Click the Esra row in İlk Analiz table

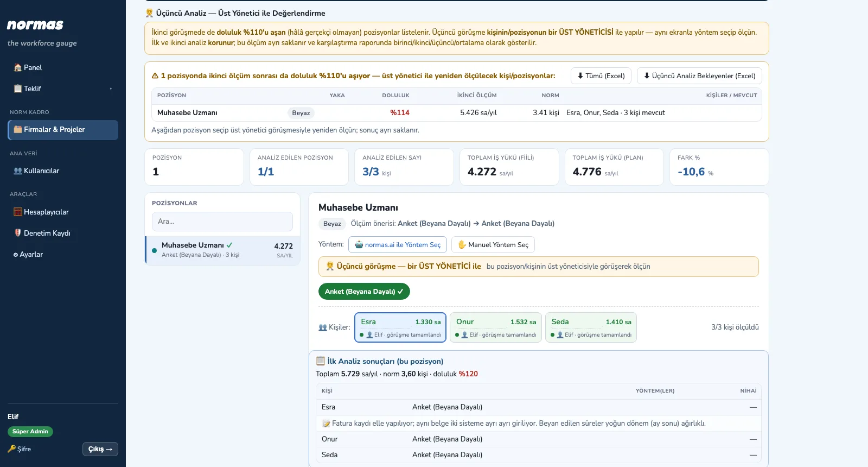click(x=539, y=407)
